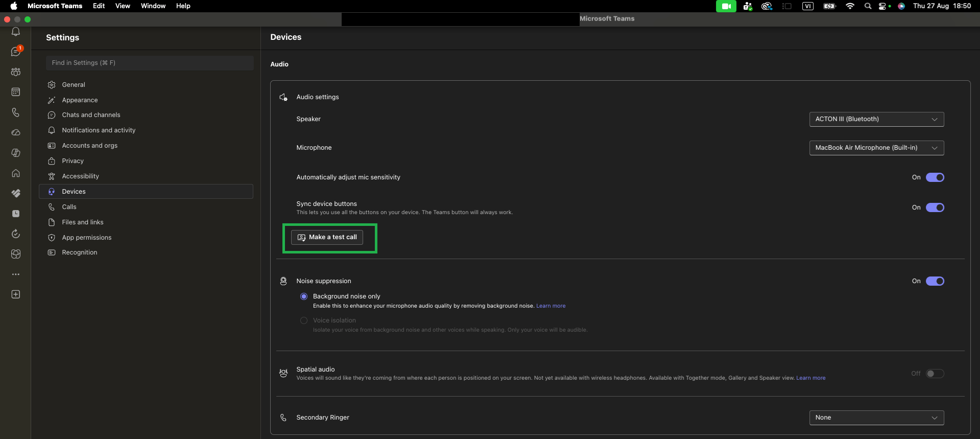Open Files and links settings
Image resolution: width=980 pixels, height=439 pixels.
point(146,222)
